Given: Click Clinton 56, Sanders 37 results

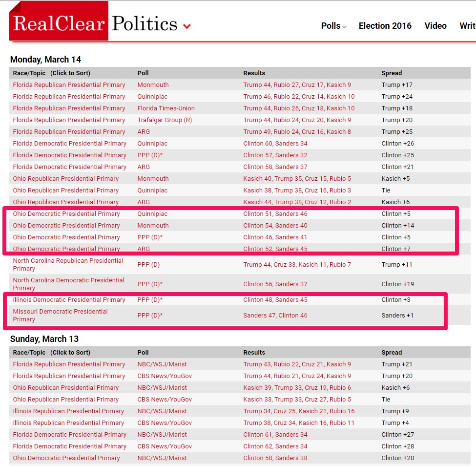Looking at the screenshot, I should (275, 284).
